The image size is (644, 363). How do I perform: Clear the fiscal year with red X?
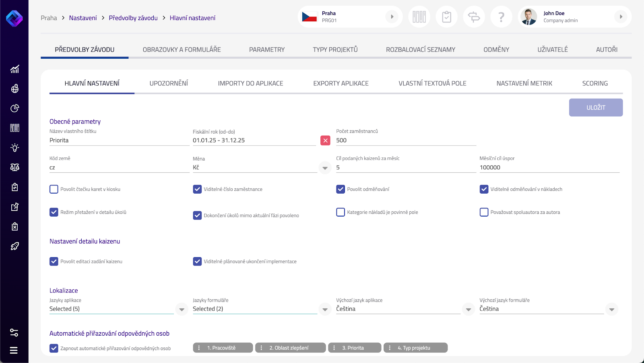coord(325,140)
